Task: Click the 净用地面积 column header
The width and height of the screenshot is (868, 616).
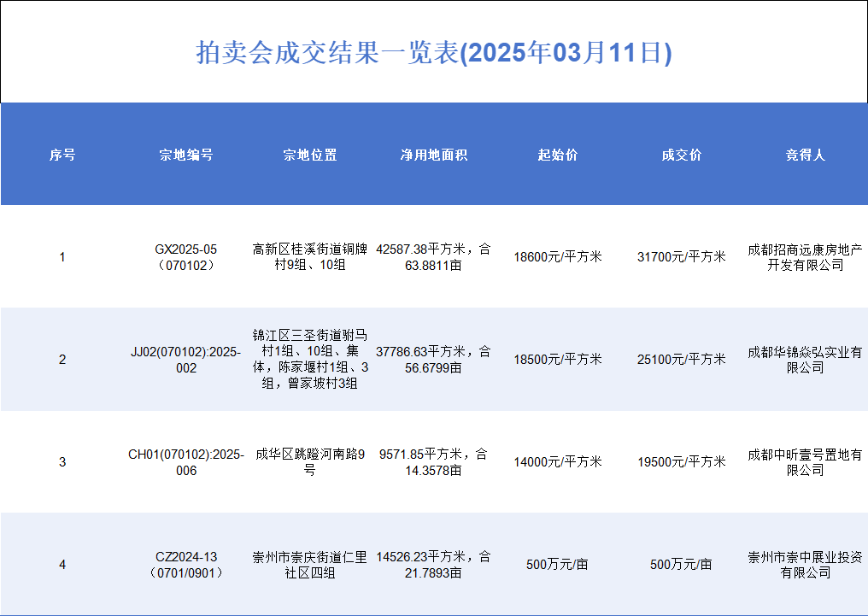Action: 434,155
